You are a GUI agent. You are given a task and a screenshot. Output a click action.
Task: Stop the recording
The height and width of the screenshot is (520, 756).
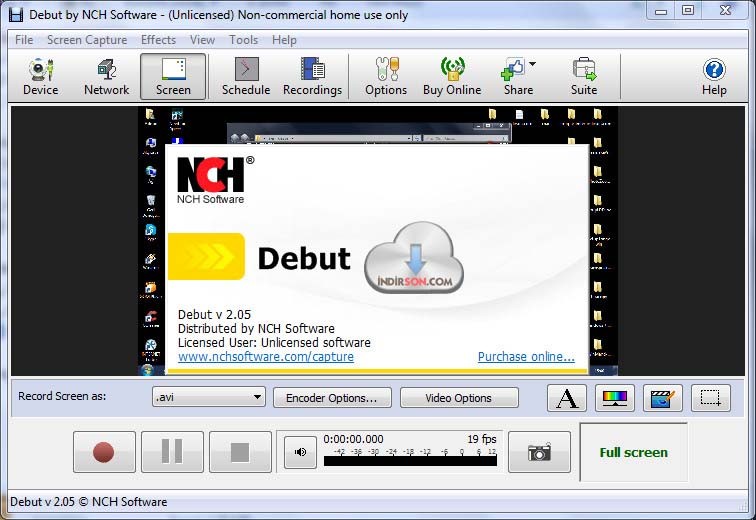pos(240,452)
